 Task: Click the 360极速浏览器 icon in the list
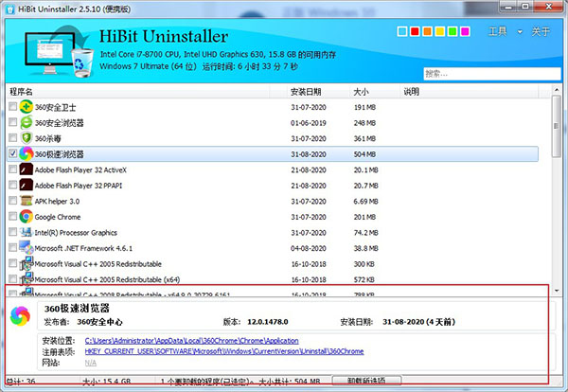coord(27,154)
